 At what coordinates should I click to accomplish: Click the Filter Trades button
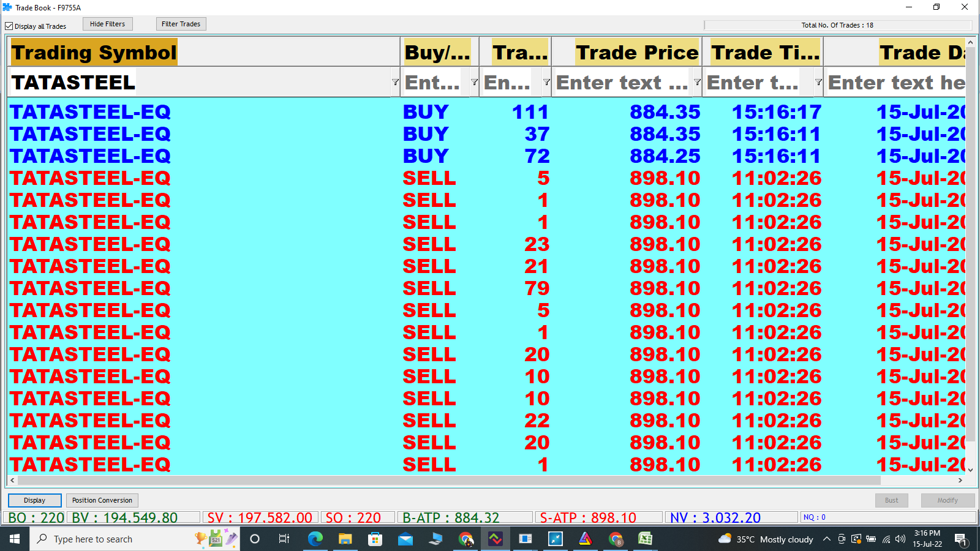click(x=181, y=24)
